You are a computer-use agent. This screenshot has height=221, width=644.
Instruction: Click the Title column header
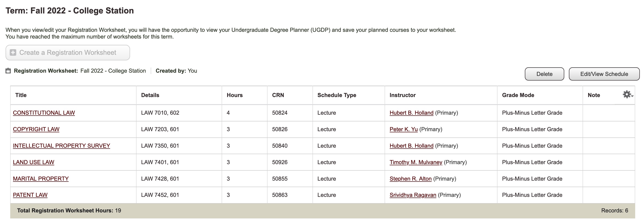click(21, 95)
